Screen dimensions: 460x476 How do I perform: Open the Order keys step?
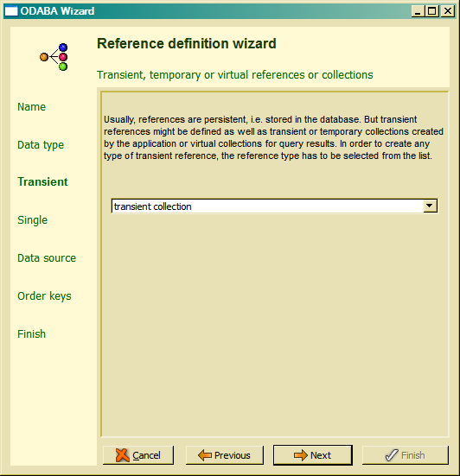[44, 296]
